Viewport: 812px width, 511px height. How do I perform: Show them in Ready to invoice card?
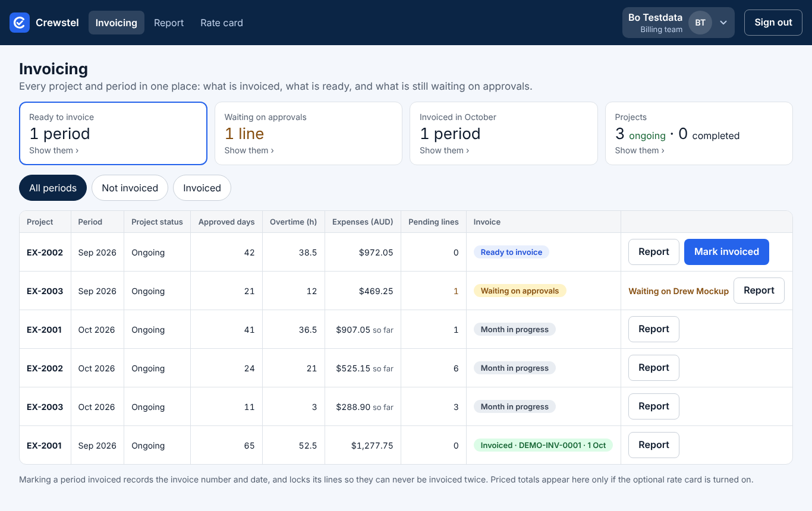(x=53, y=150)
